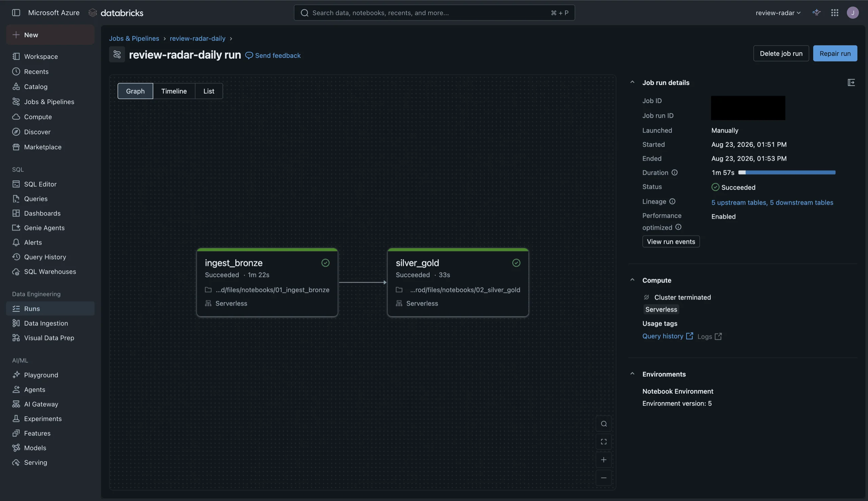The image size is (868, 501).
Task: Select the silver_gold task node
Action: [x=458, y=282]
